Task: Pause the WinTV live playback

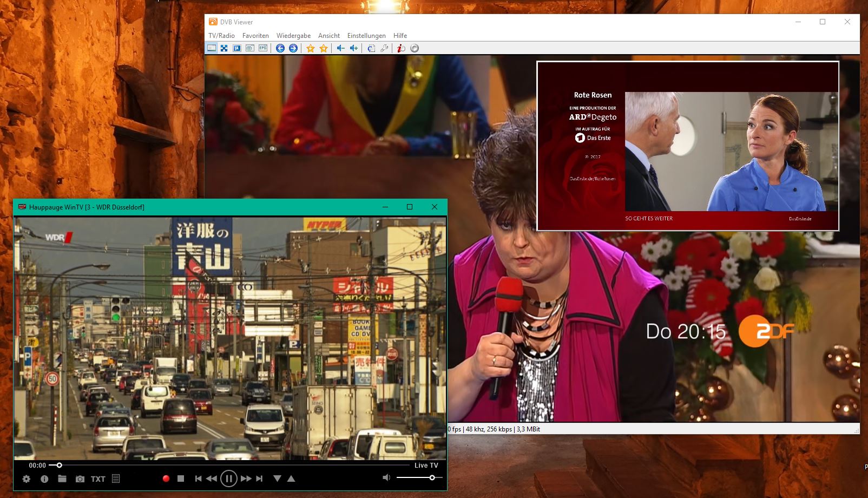Action: pos(229,479)
